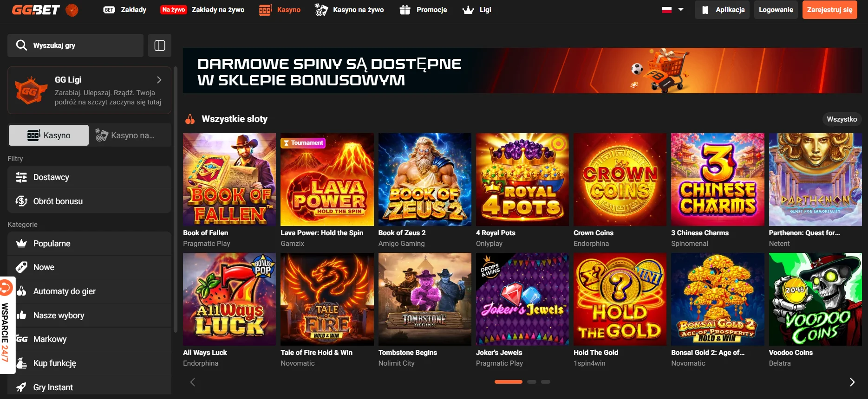
Task: Open Tale of Fire Hold & Win thumbnail
Action: 327,299
